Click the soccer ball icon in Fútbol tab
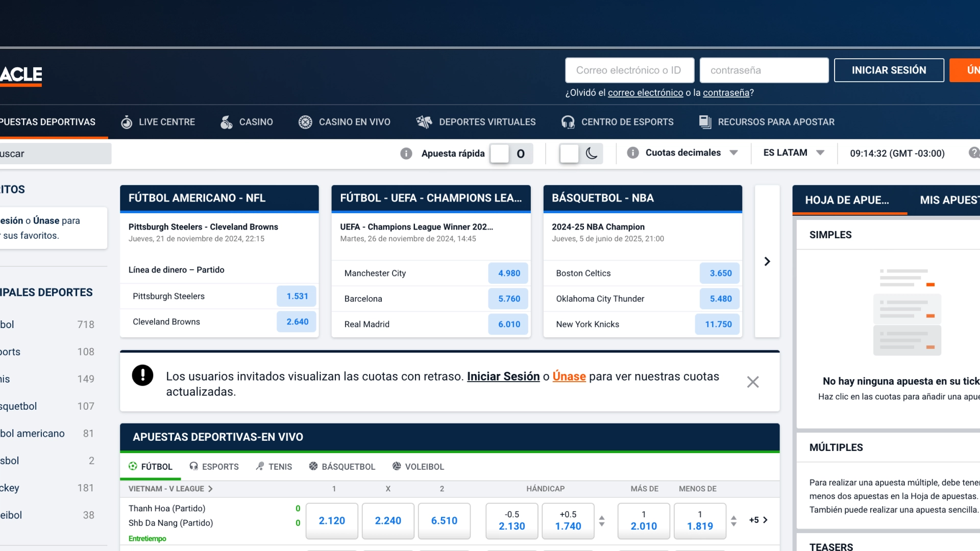This screenshot has height=551, width=980. (133, 466)
